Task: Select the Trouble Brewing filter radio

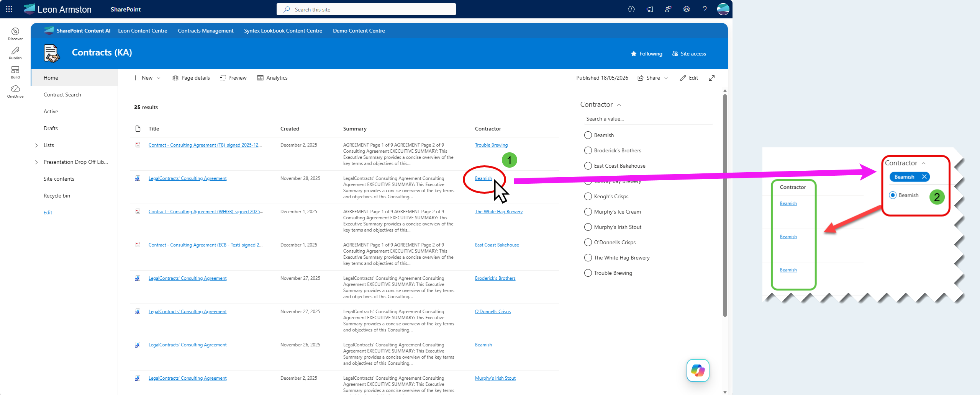Action: click(588, 273)
